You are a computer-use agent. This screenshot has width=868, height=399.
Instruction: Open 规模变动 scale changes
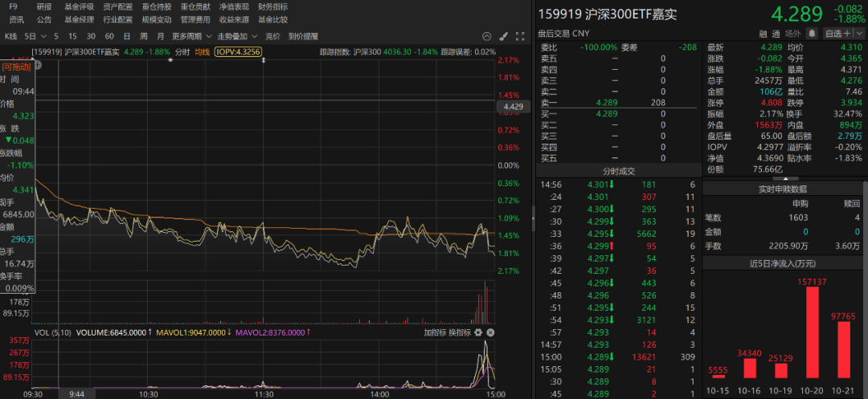pos(157,19)
